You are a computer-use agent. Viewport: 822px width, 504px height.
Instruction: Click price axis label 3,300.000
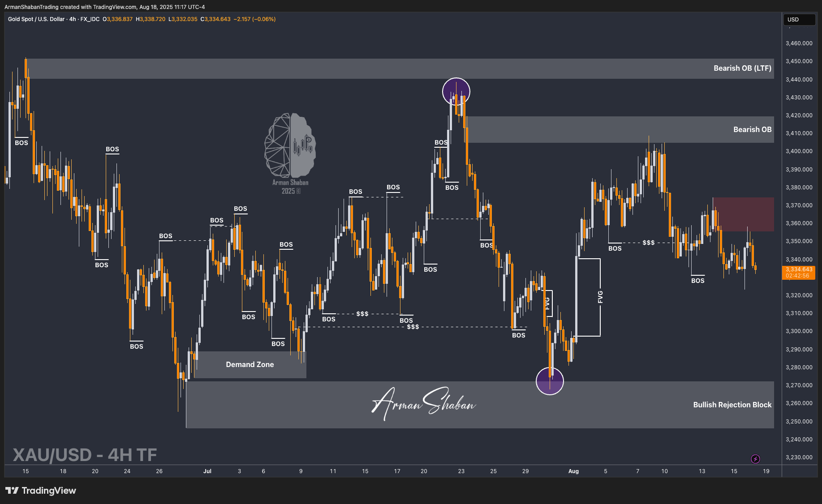click(x=799, y=331)
